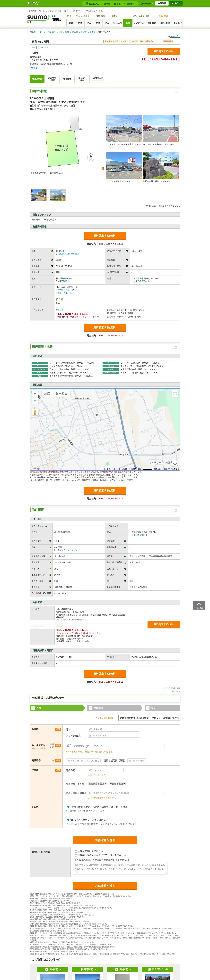The image size is (210, 980).
Task: Click the ログイン button
Action: pos(176,3)
